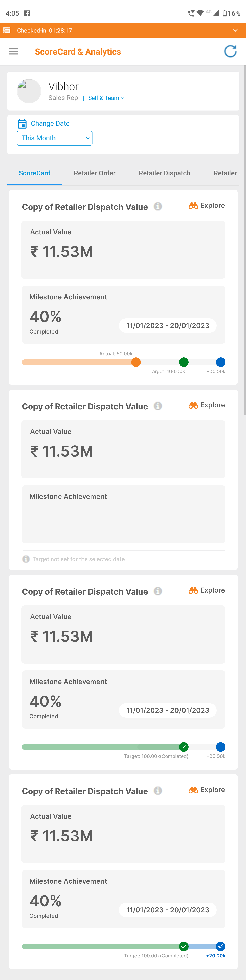Tap the date range chip on the orange progress card

point(168,326)
